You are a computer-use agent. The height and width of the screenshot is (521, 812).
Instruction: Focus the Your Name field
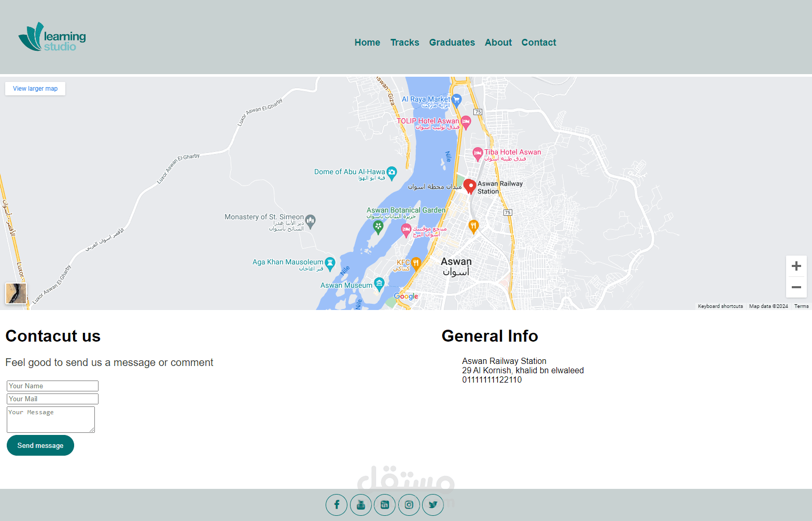(x=52, y=386)
